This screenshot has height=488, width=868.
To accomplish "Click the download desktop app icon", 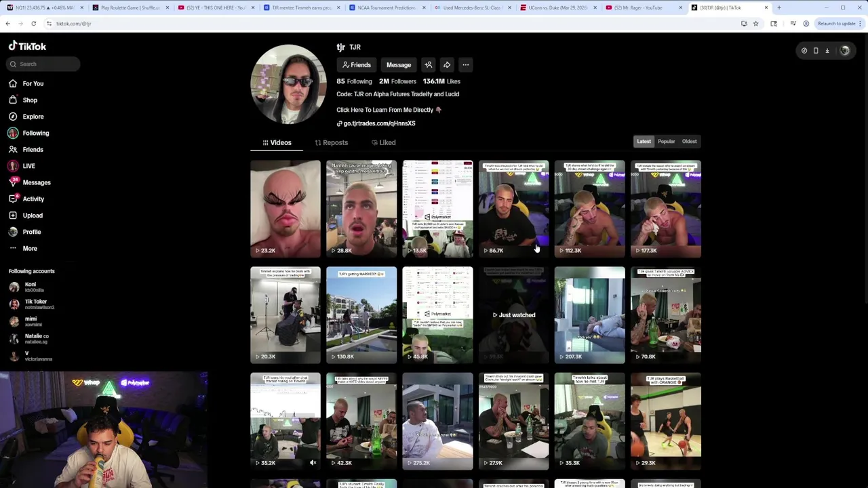I will point(827,51).
